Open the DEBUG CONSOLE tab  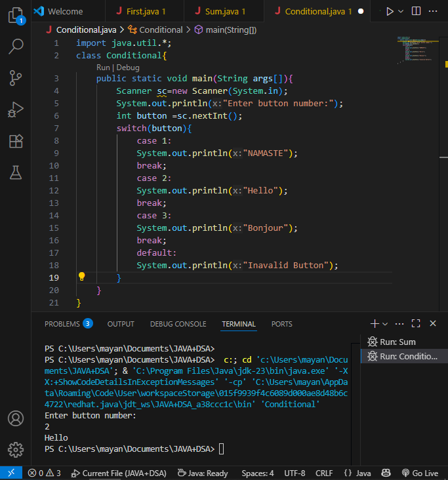178,324
